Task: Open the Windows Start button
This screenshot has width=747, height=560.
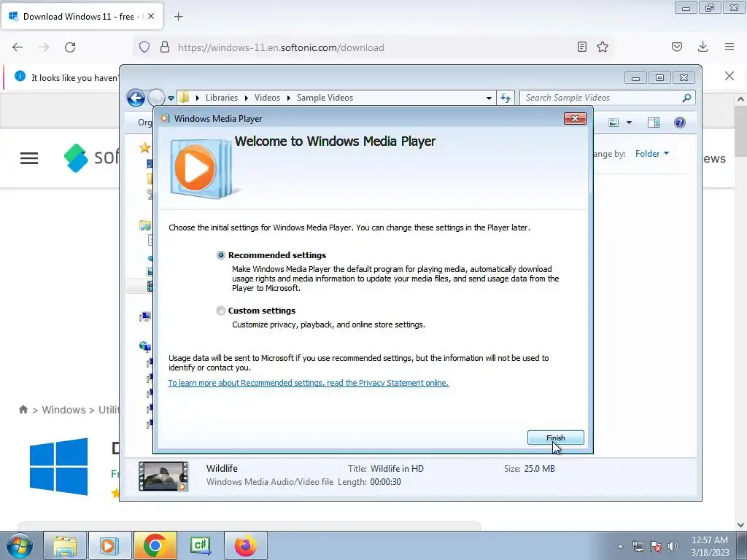Action: (x=20, y=545)
